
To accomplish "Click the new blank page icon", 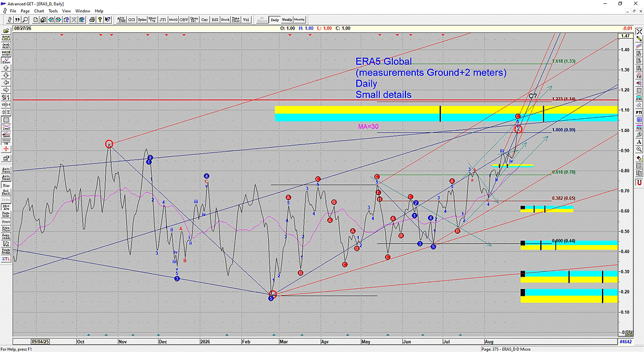I will point(35,19).
